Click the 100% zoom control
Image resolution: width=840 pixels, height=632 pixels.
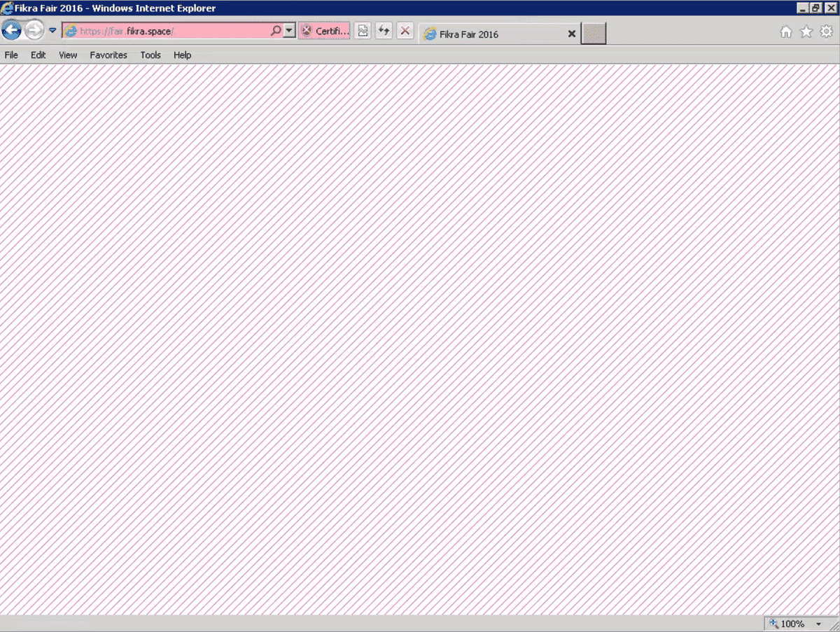point(791,624)
